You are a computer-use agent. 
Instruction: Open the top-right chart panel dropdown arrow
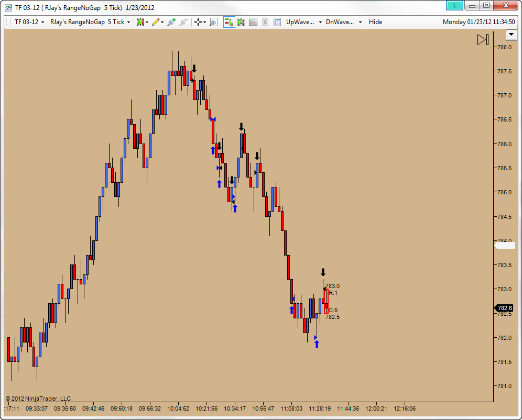511,35
